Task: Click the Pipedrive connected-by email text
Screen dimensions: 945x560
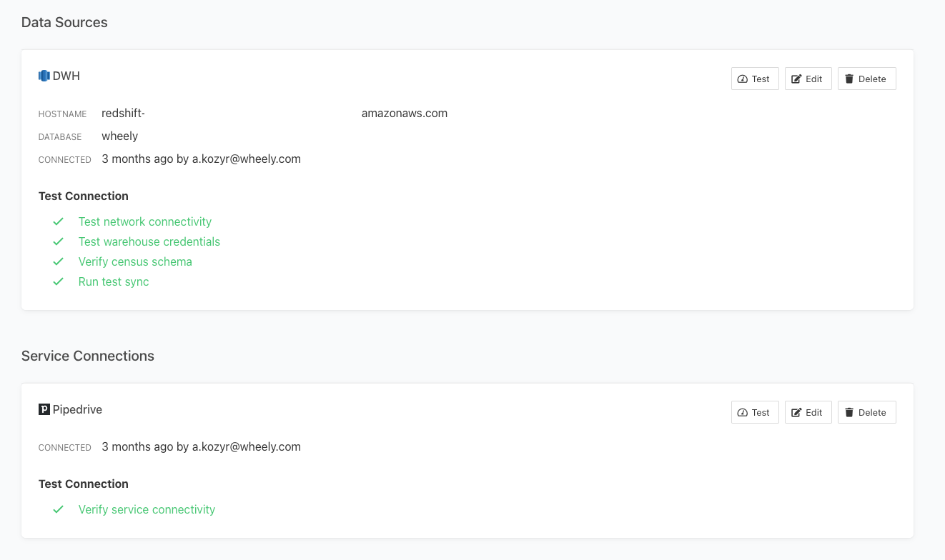Action: 247,446
